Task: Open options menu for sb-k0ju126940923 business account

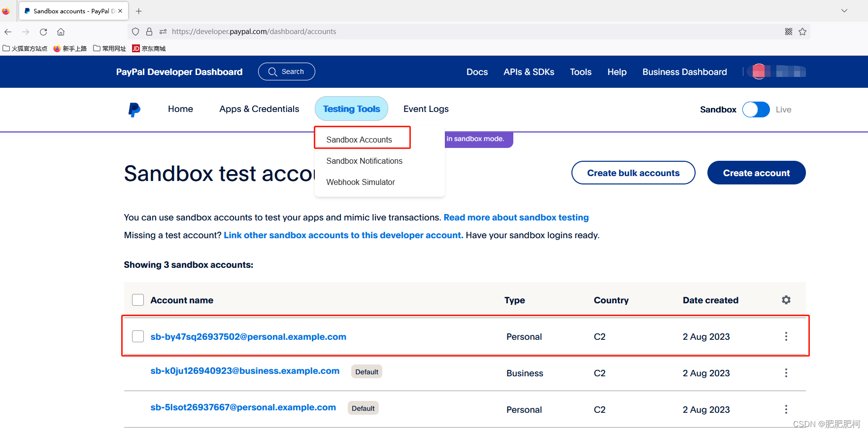Action: point(786,373)
